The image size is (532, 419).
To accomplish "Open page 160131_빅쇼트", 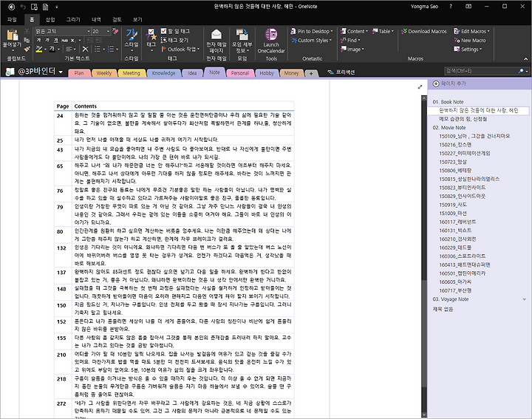I will pyautogui.click(x=455, y=231).
